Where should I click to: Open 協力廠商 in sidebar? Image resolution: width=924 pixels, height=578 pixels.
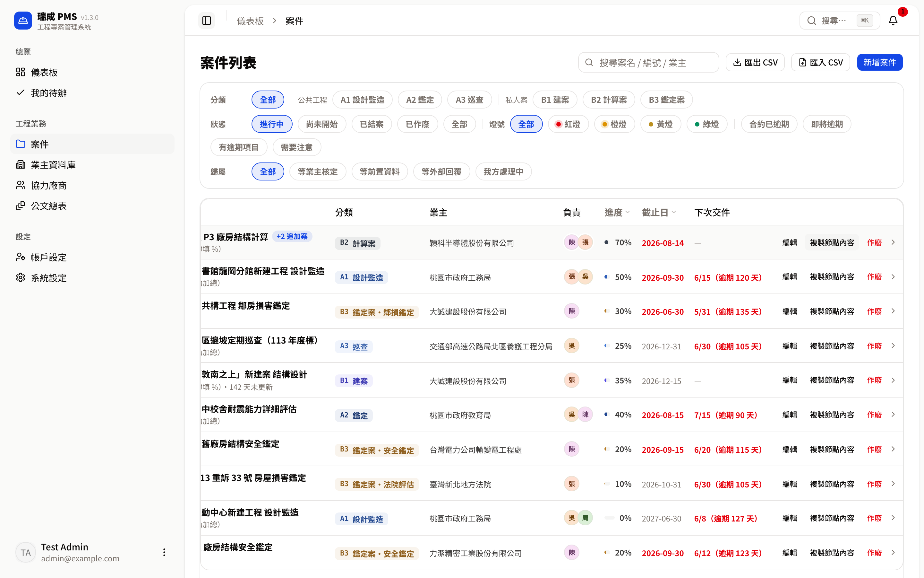(92, 185)
